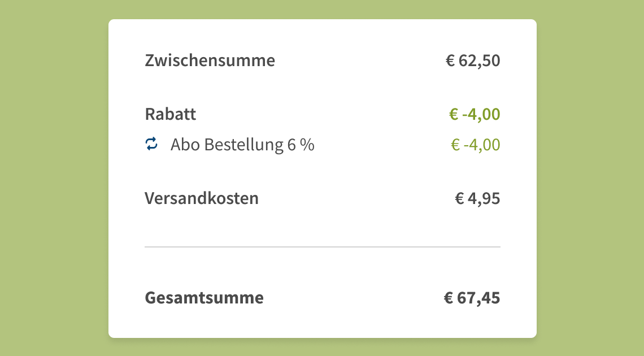Click the percent sign in Abo Bestellung row
Viewport: 644px width, 356px height.
point(307,145)
